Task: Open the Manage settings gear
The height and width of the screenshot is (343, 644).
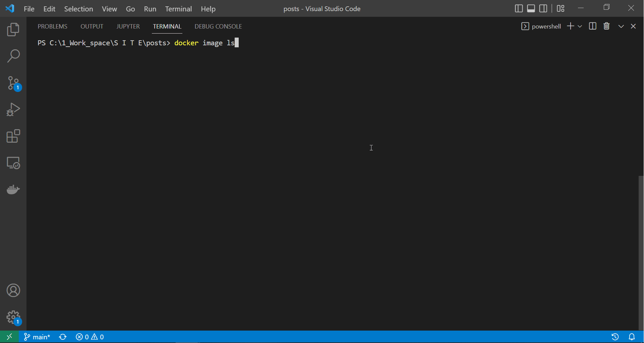Action: tap(13, 317)
